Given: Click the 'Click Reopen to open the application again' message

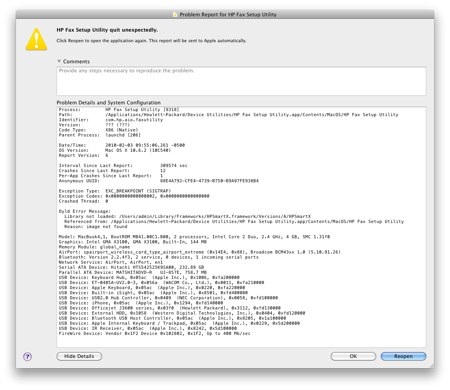Looking at the screenshot, I should point(151,41).
